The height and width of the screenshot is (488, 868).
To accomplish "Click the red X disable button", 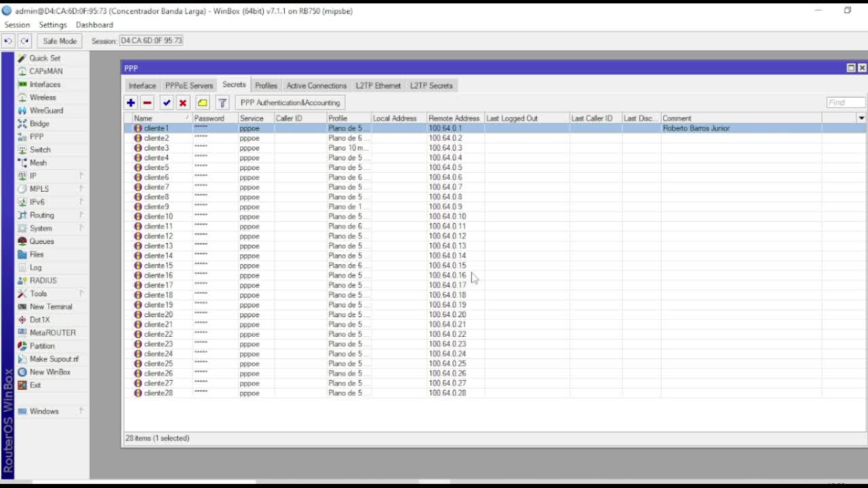I will coord(182,103).
